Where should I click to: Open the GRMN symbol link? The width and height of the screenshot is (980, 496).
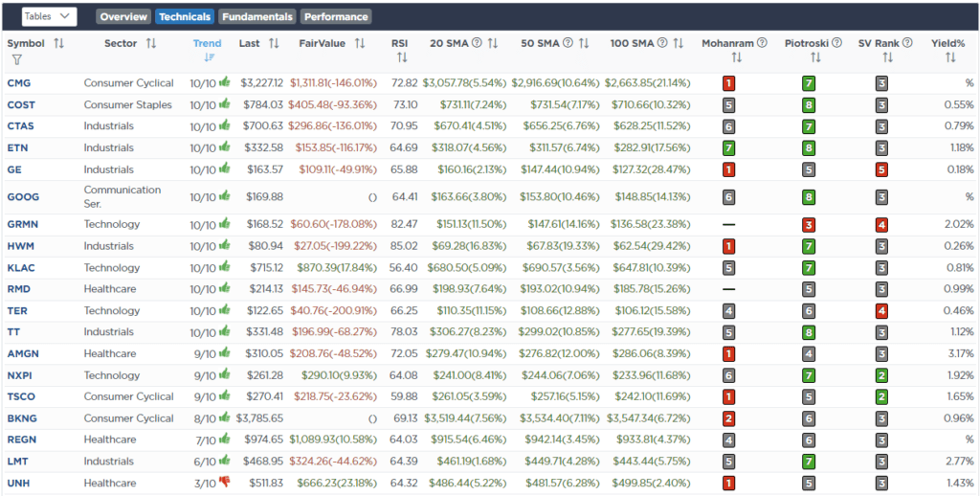point(23,224)
